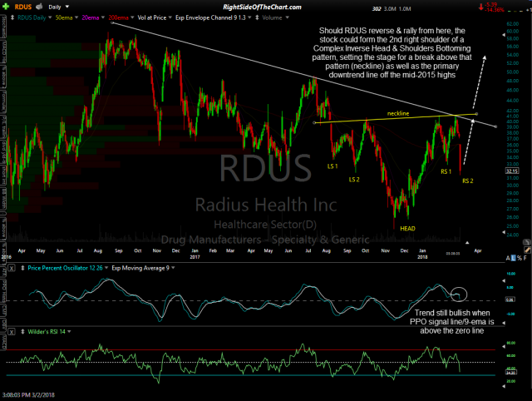Open Exp Envelope Channel 9 1.3 dropdown
This screenshot has width=532, height=401.
point(249,17)
